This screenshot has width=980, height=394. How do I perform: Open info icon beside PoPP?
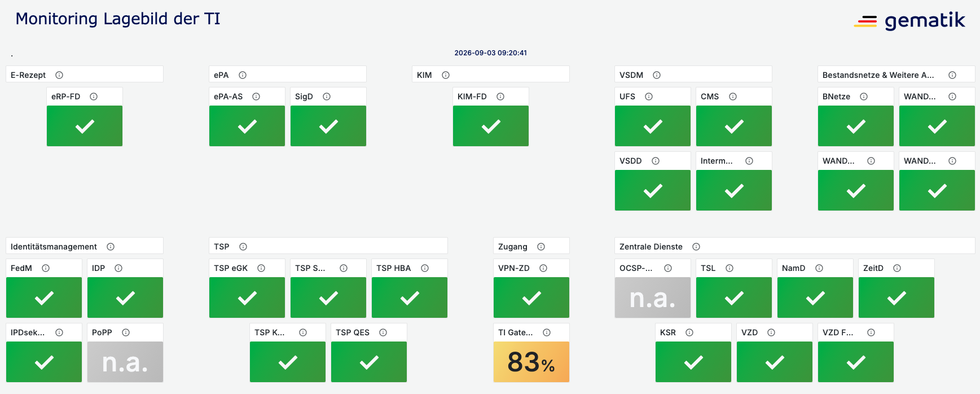click(126, 332)
